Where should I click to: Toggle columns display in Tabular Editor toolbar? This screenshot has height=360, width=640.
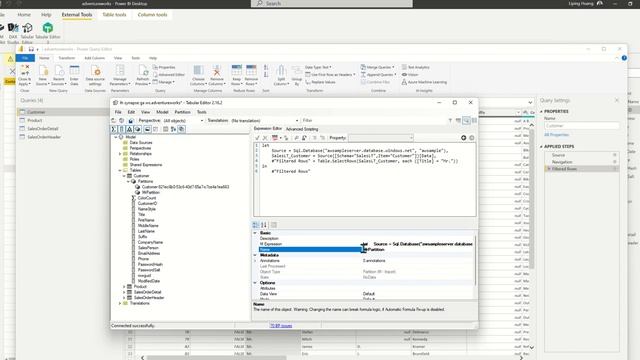pyautogui.click(x=122, y=129)
